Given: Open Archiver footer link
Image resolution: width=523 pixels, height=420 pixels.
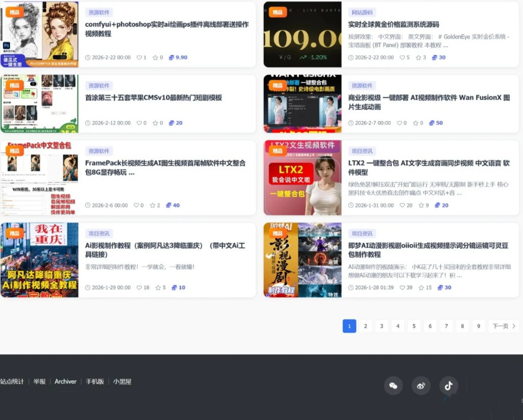Looking at the screenshot, I should [65, 381].
